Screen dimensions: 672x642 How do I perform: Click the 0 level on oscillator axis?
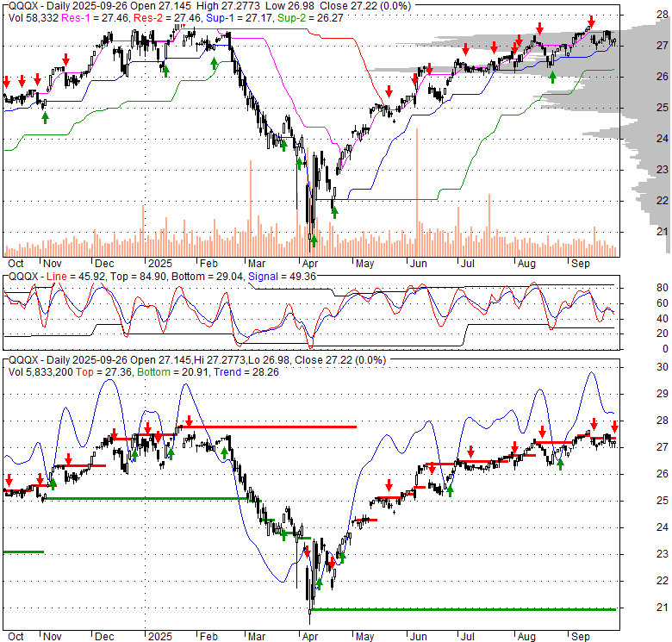click(x=665, y=349)
